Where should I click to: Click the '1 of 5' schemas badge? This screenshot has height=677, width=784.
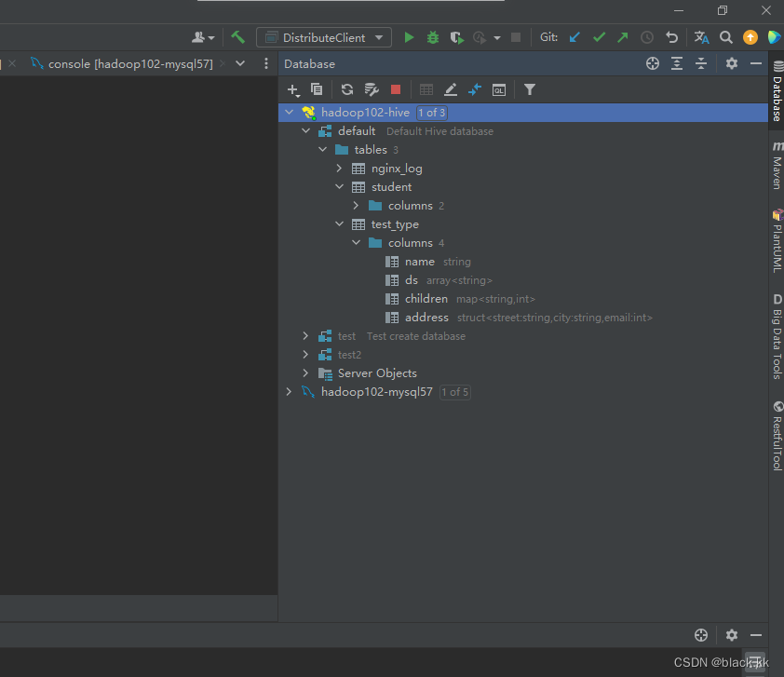pos(455,392)
